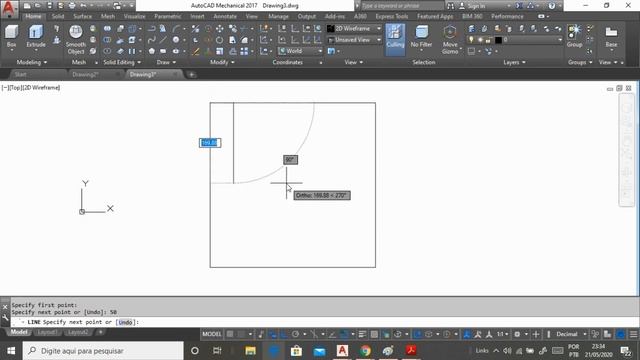Open the Solid ribbon tab
This screenshot has height=360, width=640.
point(58,16)
